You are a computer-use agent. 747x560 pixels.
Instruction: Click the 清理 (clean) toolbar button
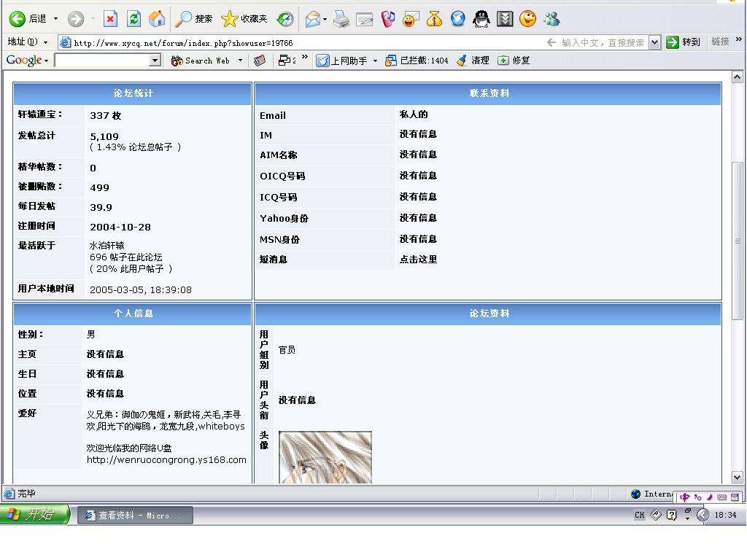tap(473, 61)
